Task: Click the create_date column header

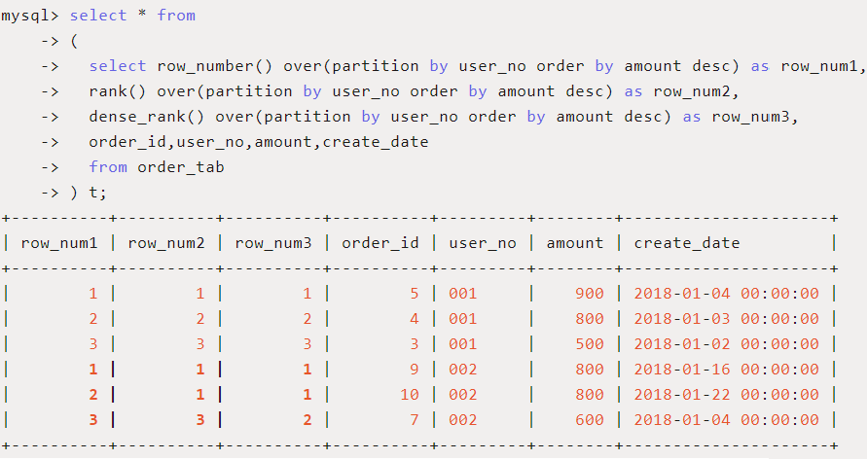Action: (687, 243)
